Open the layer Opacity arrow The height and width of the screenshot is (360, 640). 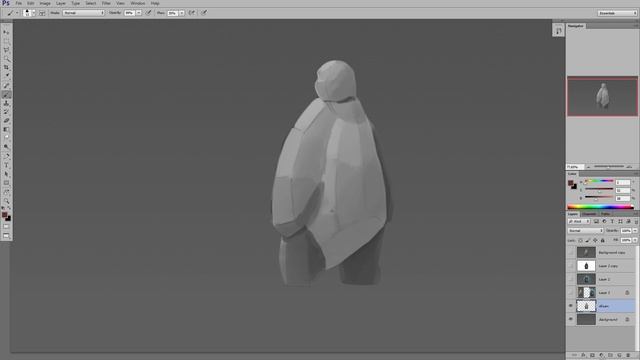[635, 231]
